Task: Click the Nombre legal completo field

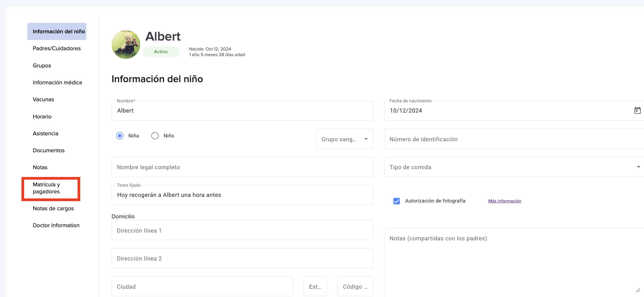Action: [242, 167]
